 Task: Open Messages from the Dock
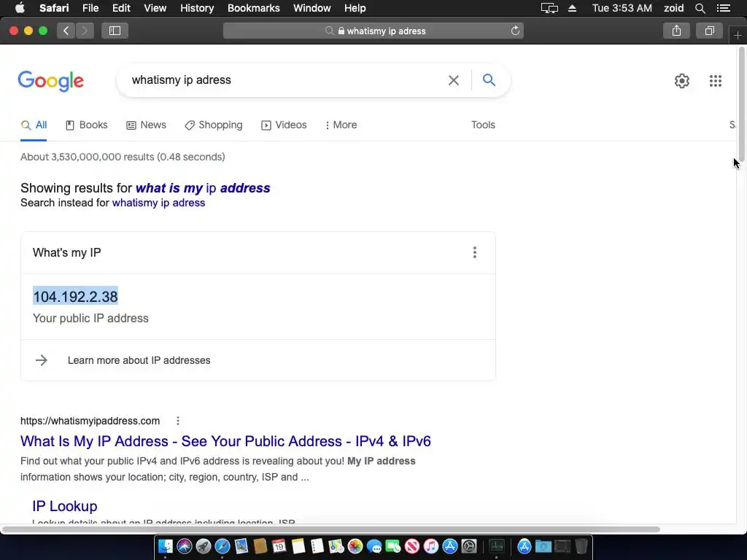point(374,545)
